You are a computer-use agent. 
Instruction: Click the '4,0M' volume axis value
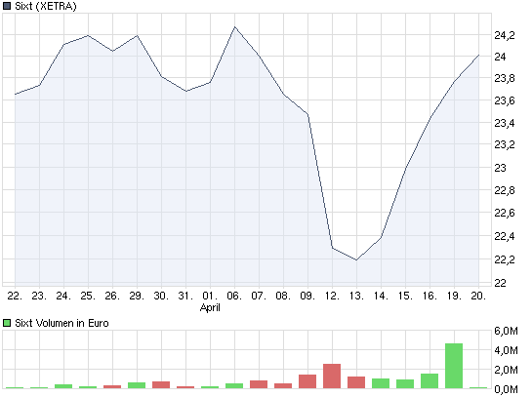pos(507,350)
